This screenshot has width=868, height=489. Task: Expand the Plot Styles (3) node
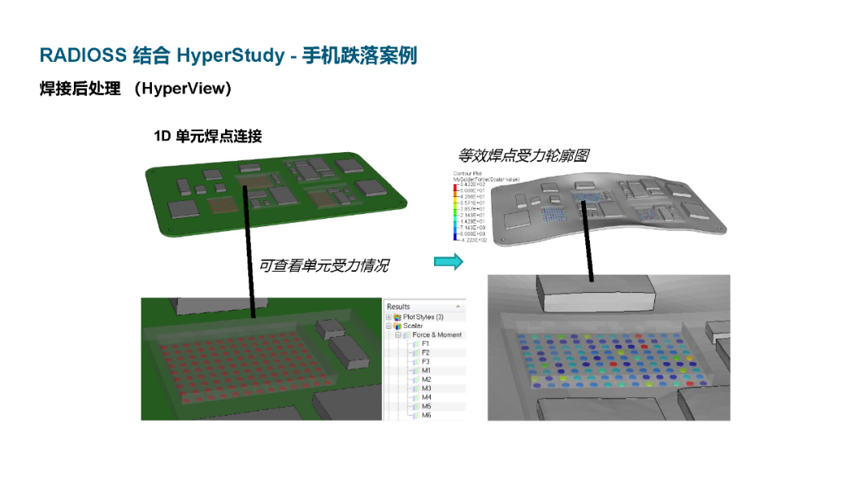(389, 318)
